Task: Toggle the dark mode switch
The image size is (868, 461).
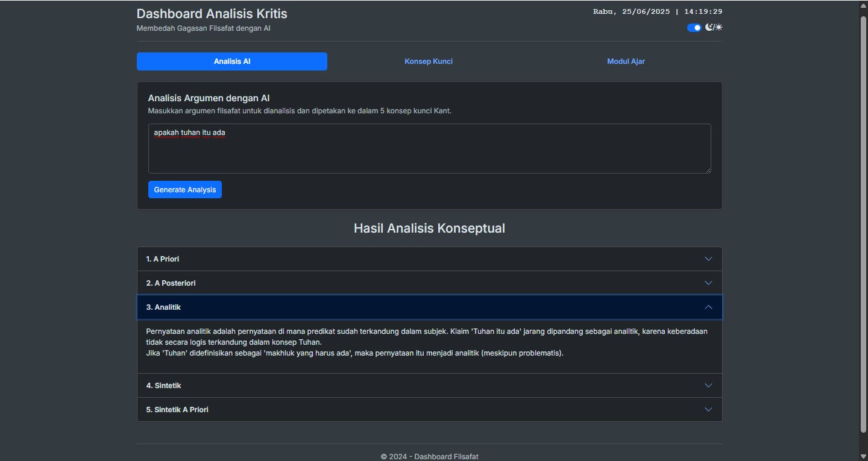Action: (x=694, y=28)
